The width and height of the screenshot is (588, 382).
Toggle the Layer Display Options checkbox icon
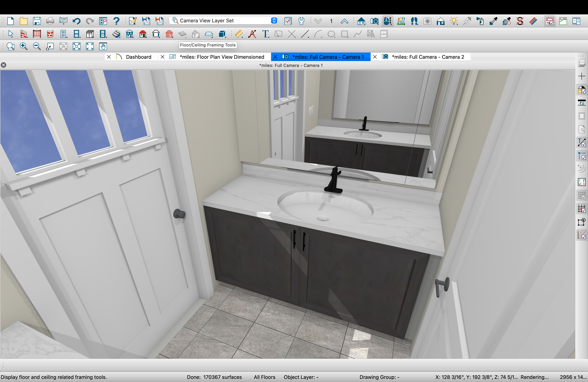288,21
